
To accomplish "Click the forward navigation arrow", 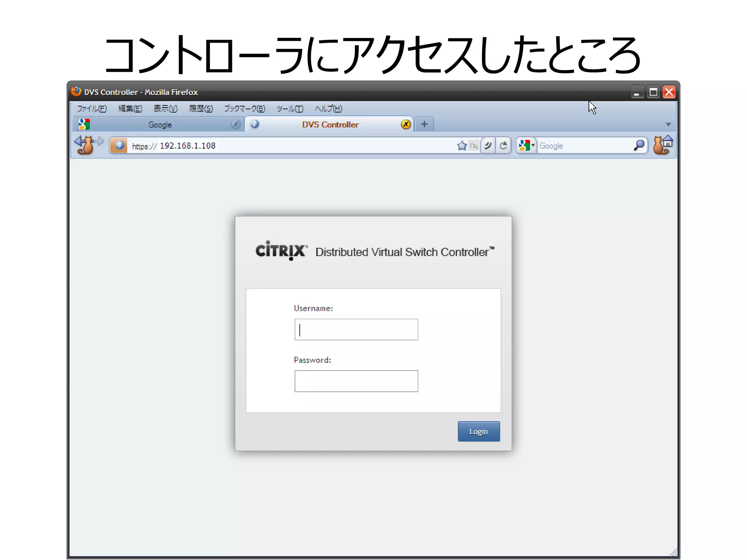I will (x=100, y=141).
